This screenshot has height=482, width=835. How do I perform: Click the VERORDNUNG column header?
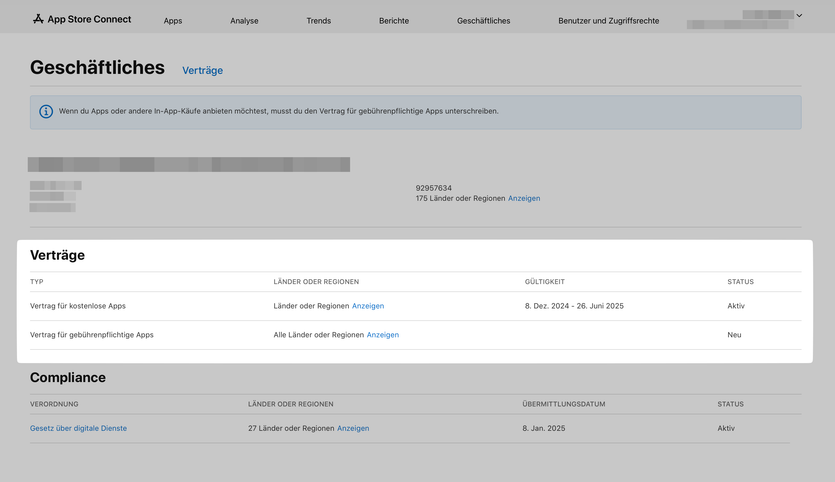tap(54, 404)
